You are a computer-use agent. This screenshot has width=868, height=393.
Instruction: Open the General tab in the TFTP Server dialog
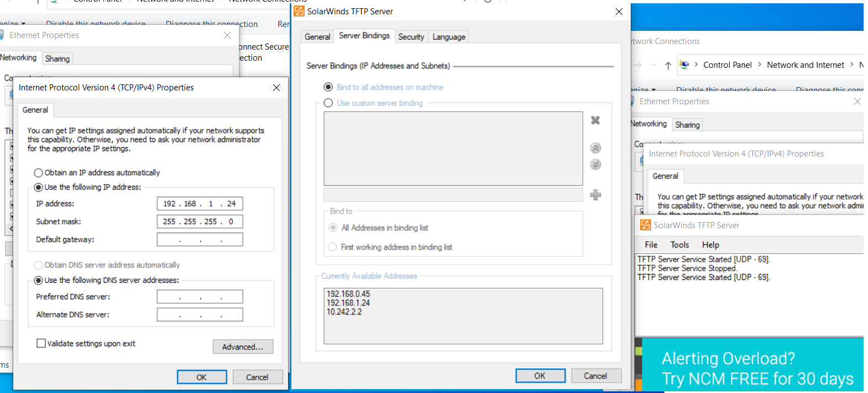click(317, 37)
